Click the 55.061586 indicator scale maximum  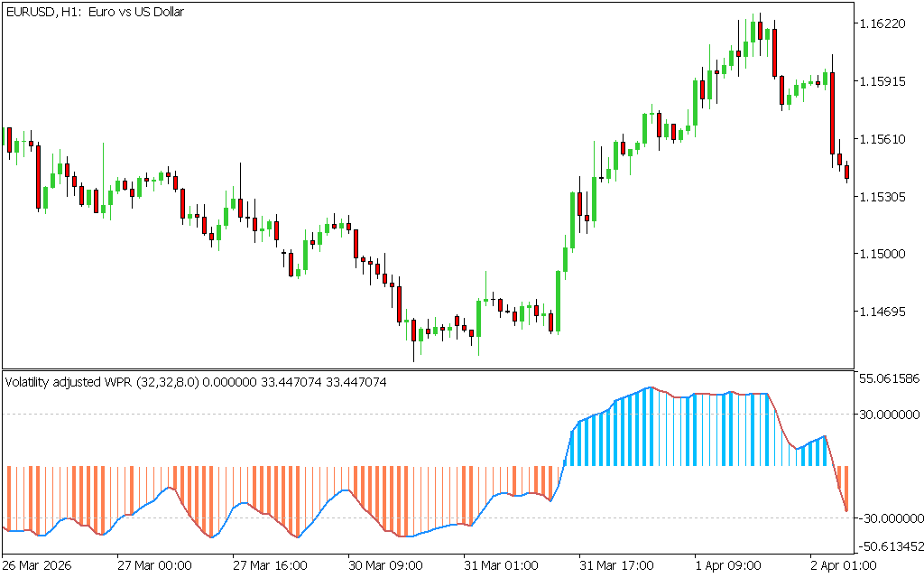[x=889, y=378]
